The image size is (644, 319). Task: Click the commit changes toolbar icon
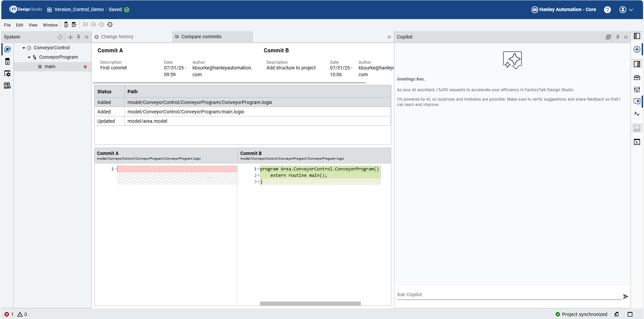tap(85, 24)
